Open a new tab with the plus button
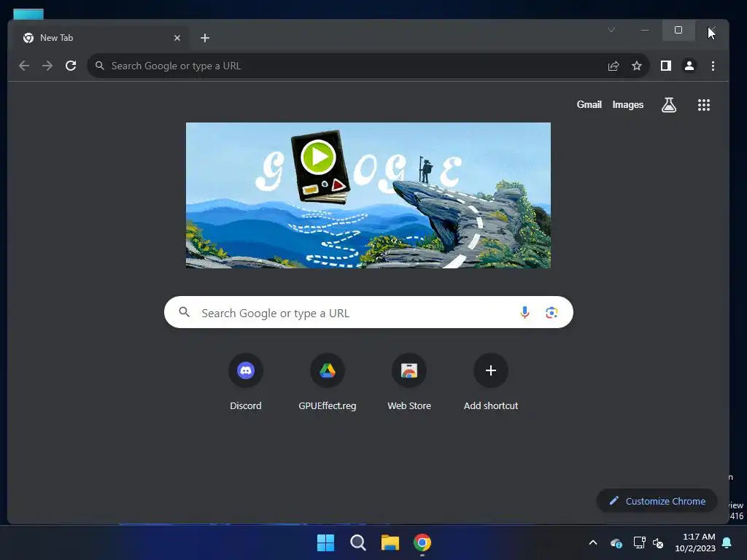Image resolution: width=747 pixels, height=560 pixels. click(205, 38)
